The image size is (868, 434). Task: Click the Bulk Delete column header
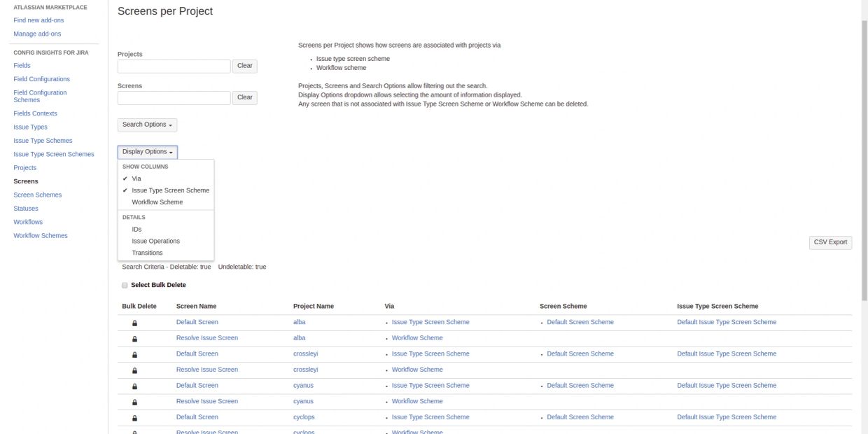tap(139, 306)
